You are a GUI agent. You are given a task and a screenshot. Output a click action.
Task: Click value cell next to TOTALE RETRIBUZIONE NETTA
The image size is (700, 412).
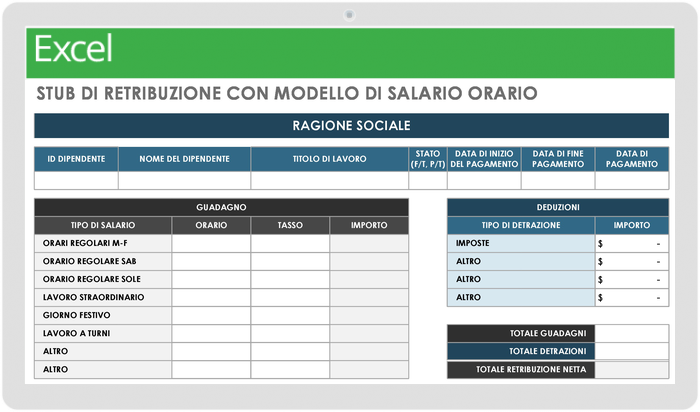632,370
